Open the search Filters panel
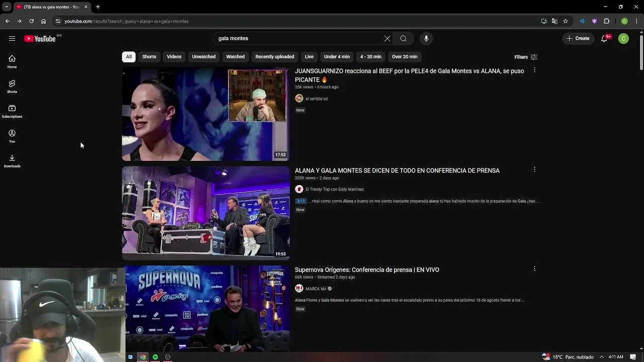Viewport: 644px width, 362px height. tap(526, 57)
